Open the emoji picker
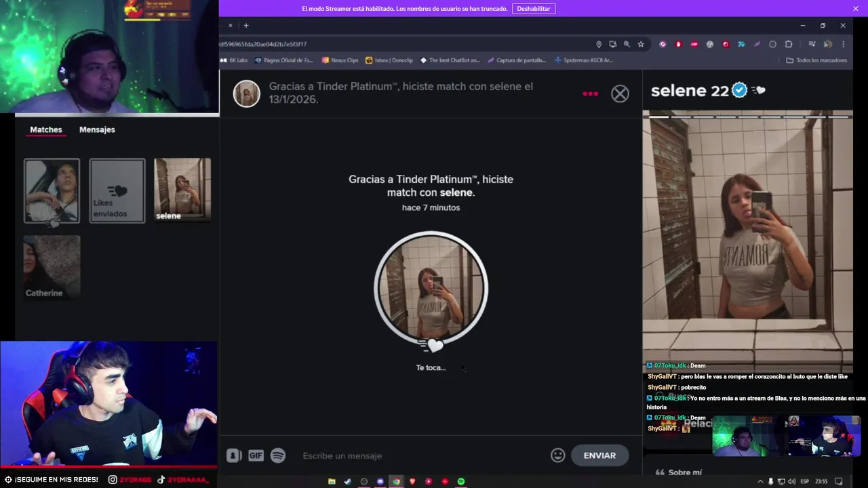This screenshot has width=868, height=488. point(557,455)
